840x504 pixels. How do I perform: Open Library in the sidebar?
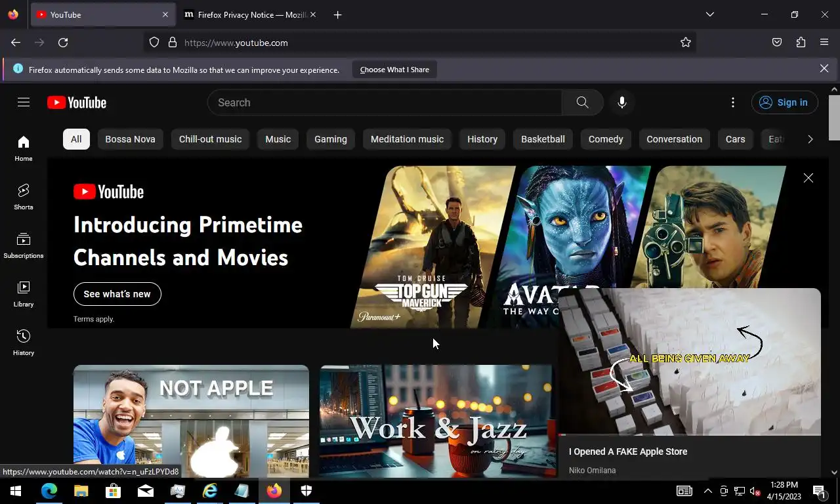[x=24, y=294]
